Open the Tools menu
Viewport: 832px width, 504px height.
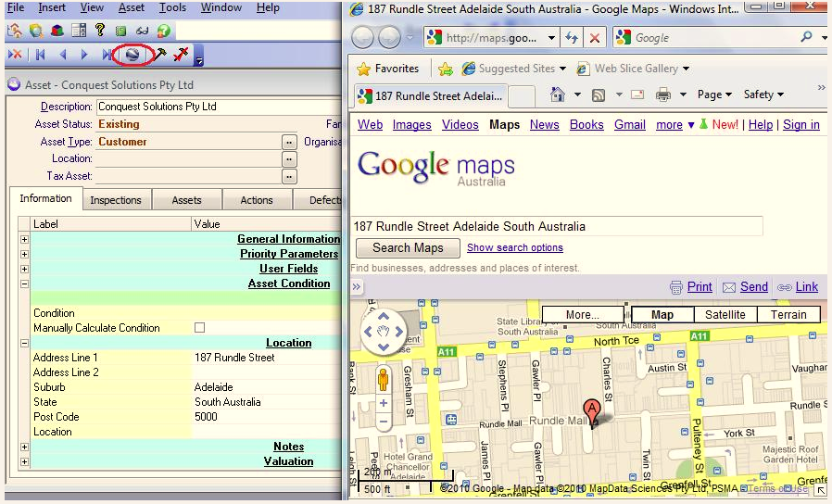(x=172, y=7)
